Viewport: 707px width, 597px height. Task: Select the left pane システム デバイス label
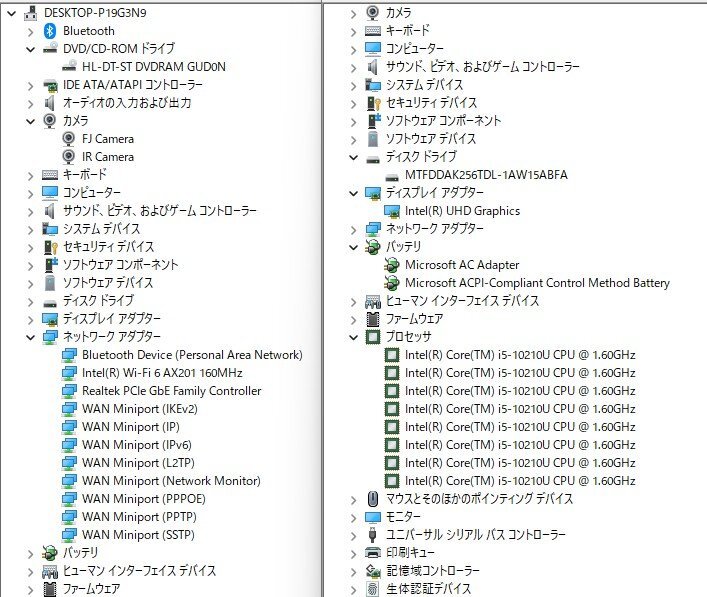101,229
